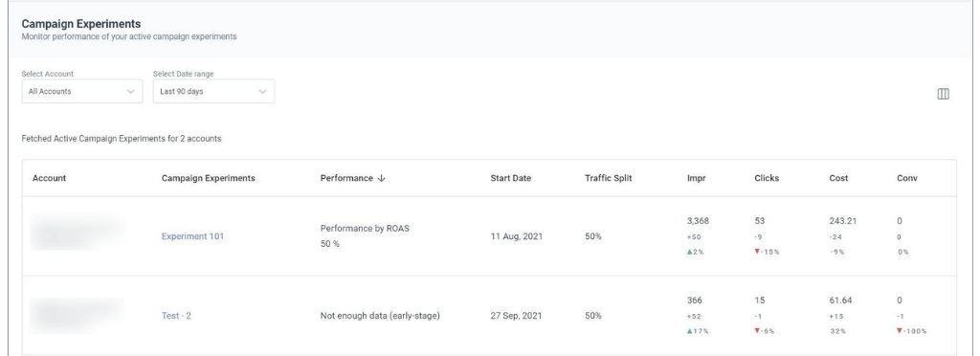Sort by the Conv column header
Viewport: 980px width, 356px height.
907,178
